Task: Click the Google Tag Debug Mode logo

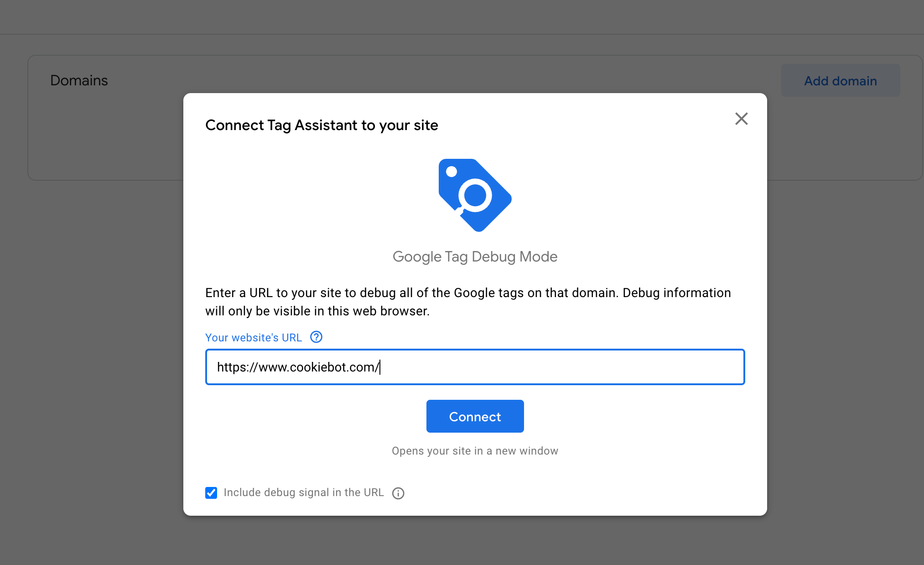Action: click(475, 195)
